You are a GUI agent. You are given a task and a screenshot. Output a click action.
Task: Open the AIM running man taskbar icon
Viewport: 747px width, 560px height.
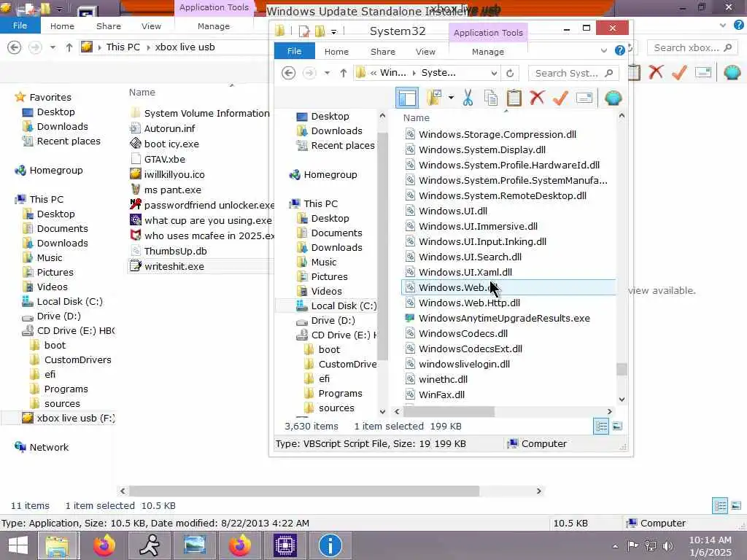pos(150,545)
